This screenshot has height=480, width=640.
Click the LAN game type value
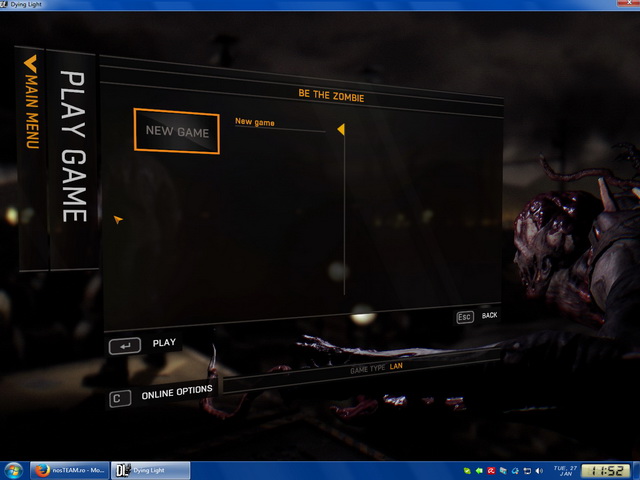[396, 366]
